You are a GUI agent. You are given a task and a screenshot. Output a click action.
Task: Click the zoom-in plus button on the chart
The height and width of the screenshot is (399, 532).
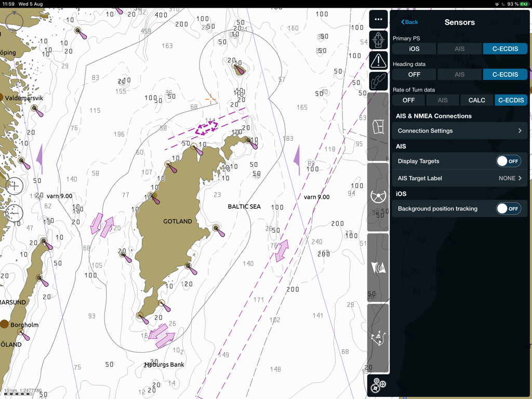point(14,186)
